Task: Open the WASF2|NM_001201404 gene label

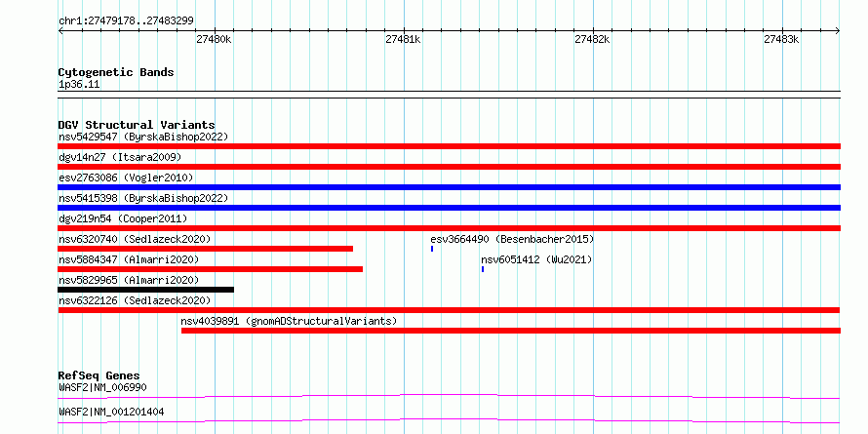Action: click(111, 412)
